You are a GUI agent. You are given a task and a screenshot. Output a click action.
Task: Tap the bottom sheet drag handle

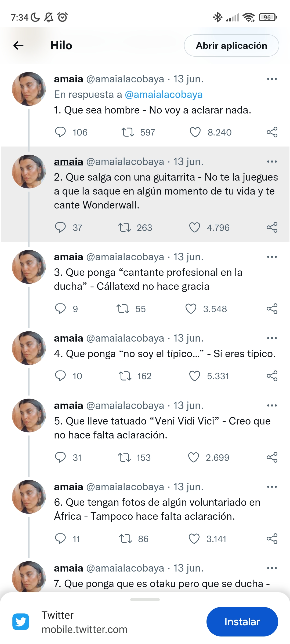tap(145, 599)
